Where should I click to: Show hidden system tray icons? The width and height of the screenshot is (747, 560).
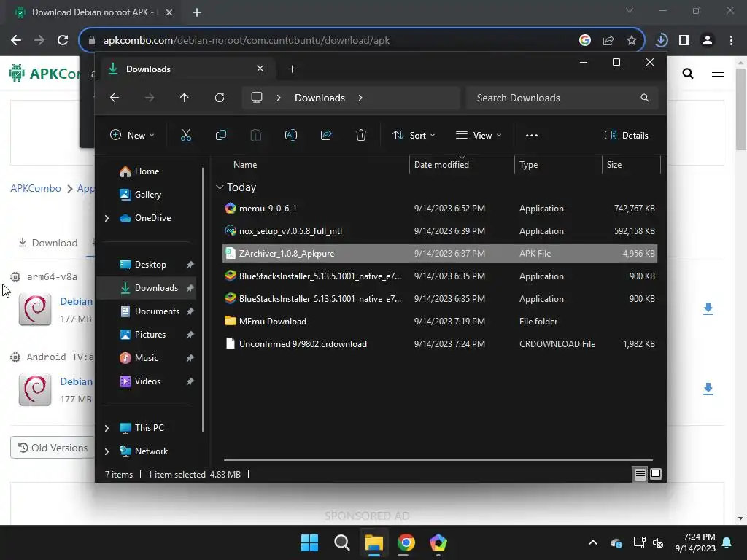(593, 542)
